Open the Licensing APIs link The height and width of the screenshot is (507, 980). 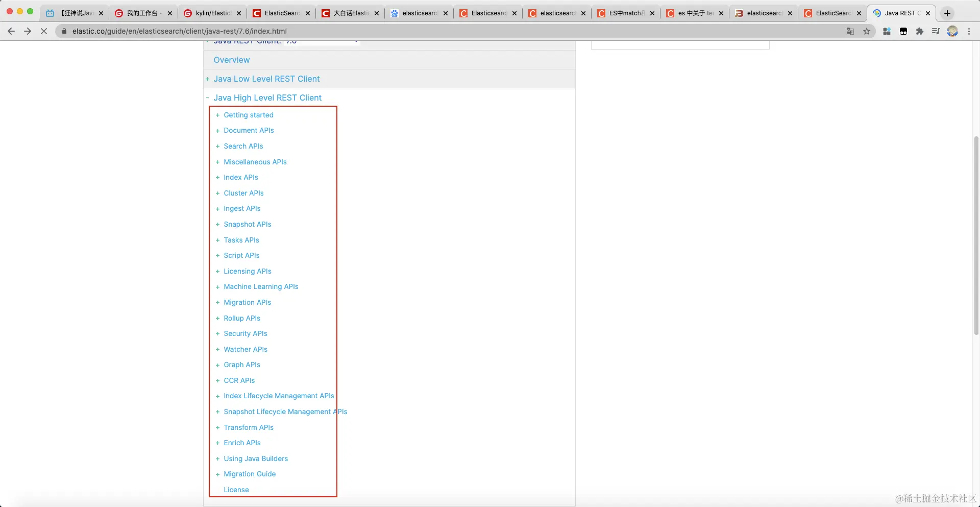click(x=248, y=271)
